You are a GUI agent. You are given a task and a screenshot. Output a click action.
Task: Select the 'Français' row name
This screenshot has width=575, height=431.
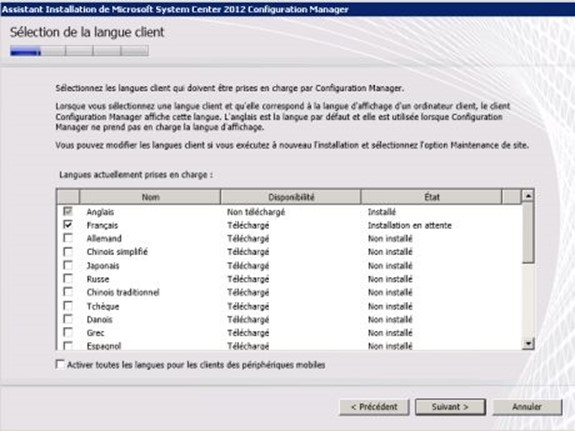[x=102, y=226]
